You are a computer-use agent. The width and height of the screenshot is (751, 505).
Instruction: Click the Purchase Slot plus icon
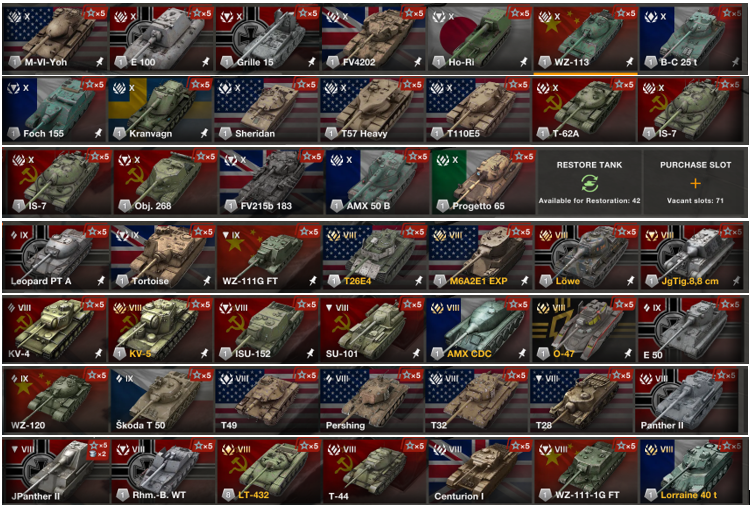click(x=695, y=184)
